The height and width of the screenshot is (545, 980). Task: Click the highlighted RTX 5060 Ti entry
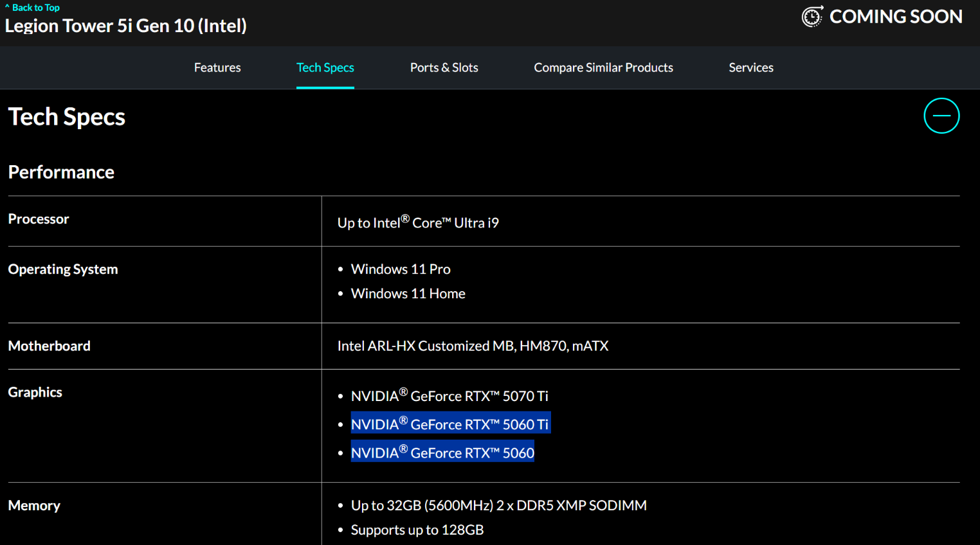[x=449, y=424]
